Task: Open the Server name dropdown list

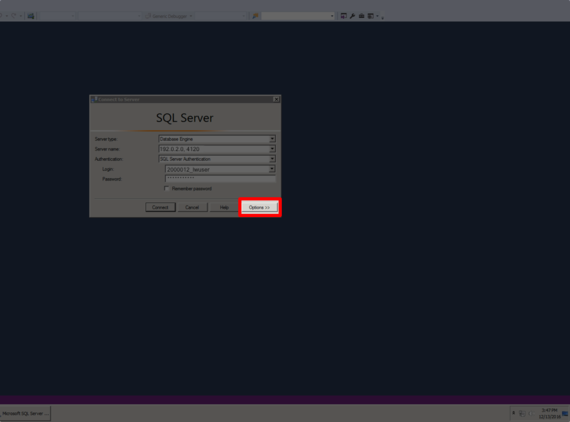Action: (x=272, y=149)
